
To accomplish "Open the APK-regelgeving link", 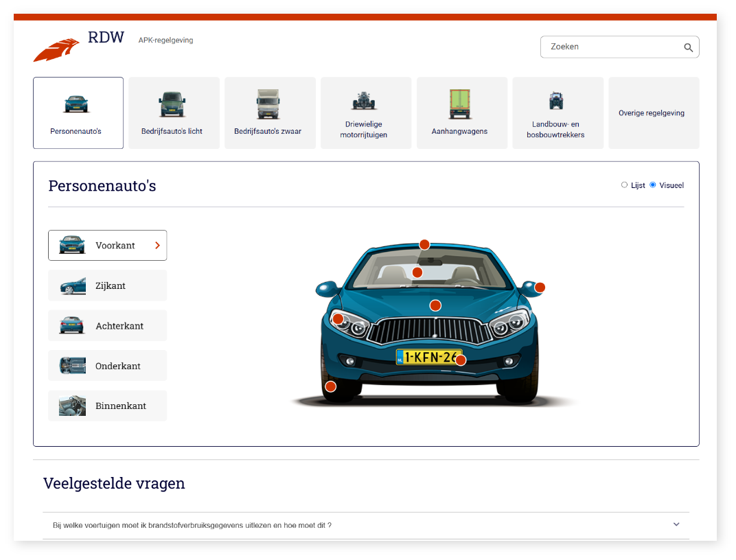I will (x=165, y=40).
